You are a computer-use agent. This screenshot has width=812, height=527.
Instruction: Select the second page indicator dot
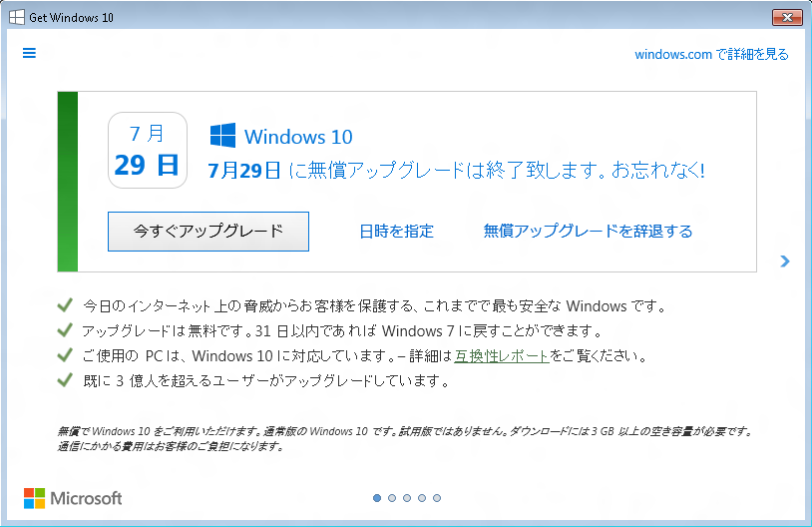(392, 498)
